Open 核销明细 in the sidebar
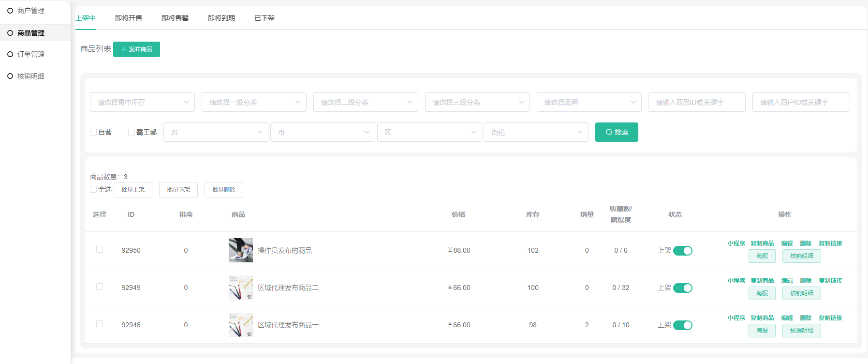Image resolution: width=868 pixels, height=364 pixels. point(30,76)
